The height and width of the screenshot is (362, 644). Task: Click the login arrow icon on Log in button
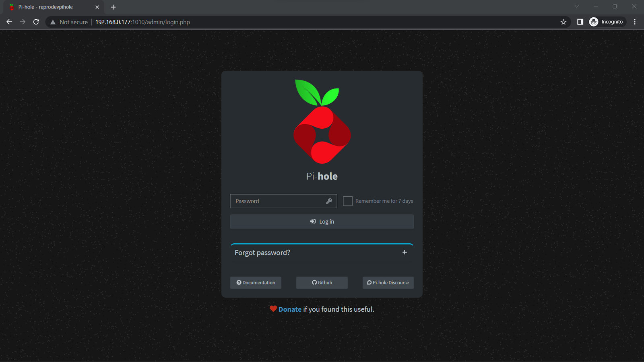click(313, 221)
